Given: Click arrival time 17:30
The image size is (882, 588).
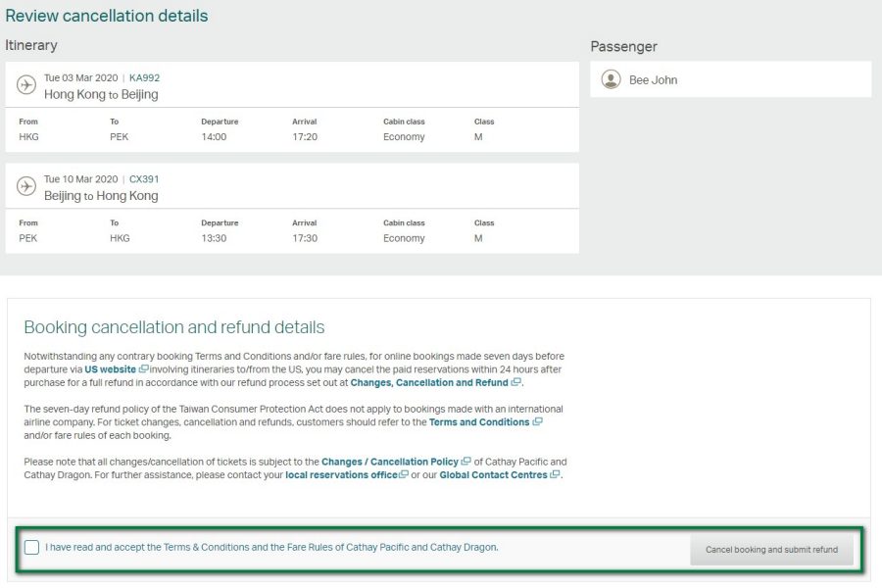Looking at the screenshot, I should pyautogui.click(x=305, y=238).
